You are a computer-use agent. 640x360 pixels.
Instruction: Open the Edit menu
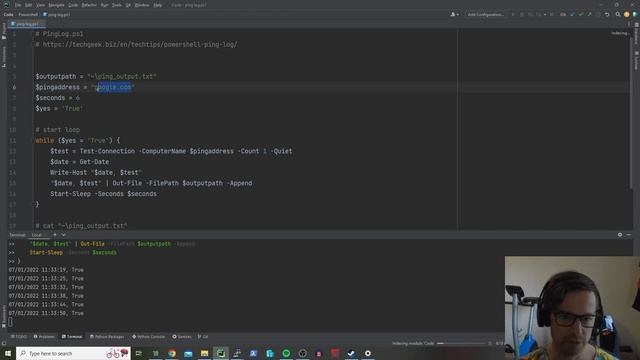[29, 5]
